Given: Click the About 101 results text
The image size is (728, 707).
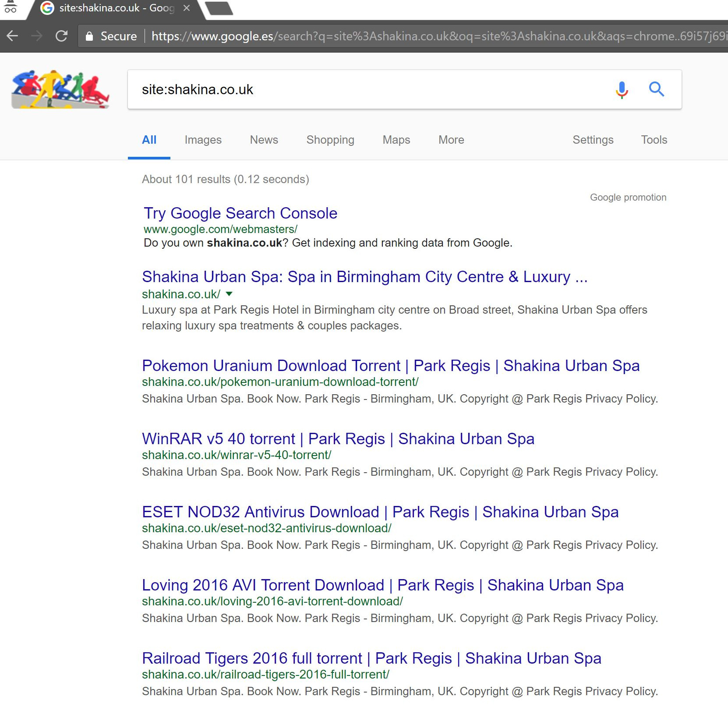Looking at the screenshot, I should 225,179.
